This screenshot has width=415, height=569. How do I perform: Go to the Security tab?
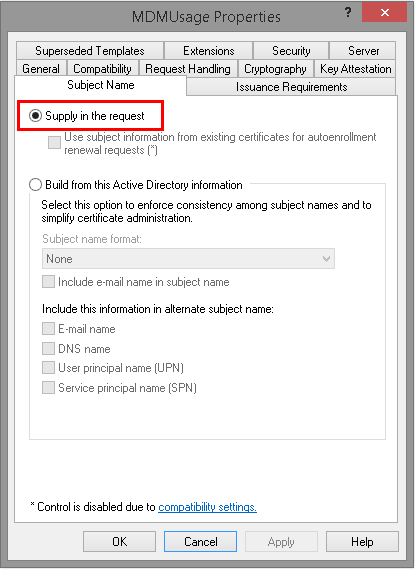pos(291,51)
